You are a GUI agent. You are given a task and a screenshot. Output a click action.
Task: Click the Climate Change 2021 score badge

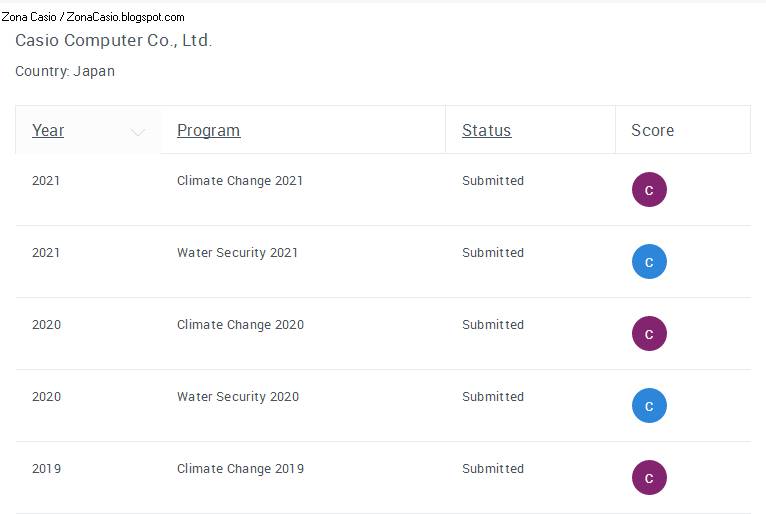click(649, 190)
